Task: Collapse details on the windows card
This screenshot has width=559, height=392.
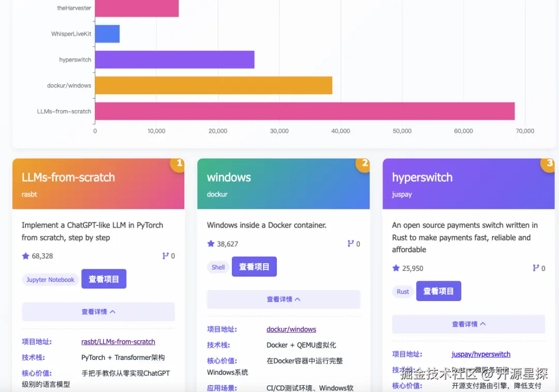Action: pos(284,299)
